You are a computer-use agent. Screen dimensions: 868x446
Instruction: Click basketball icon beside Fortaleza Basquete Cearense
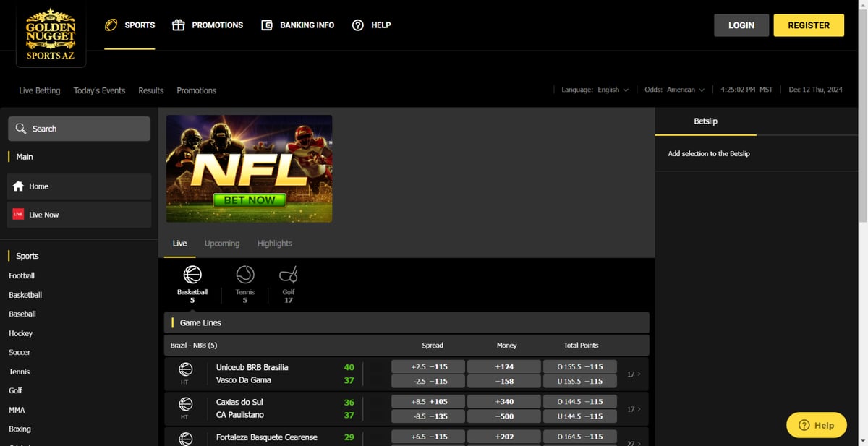tap(186, 438)
